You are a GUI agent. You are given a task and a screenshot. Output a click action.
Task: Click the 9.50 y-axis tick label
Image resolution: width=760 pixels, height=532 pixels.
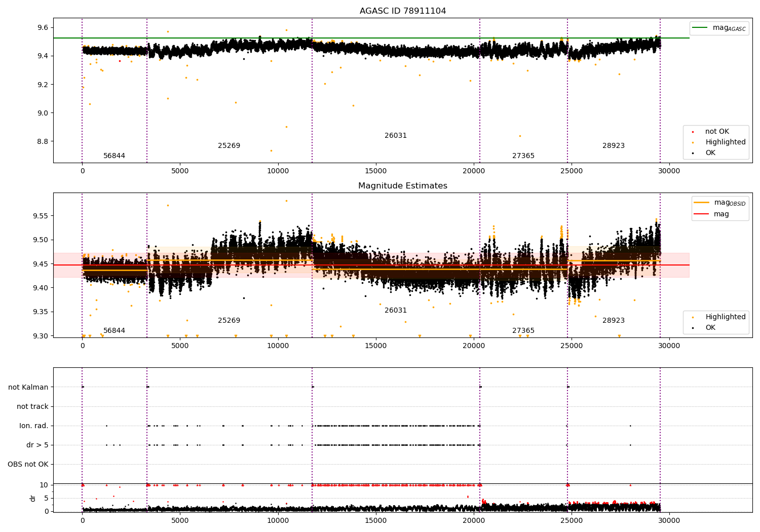(x=41, y=240)
